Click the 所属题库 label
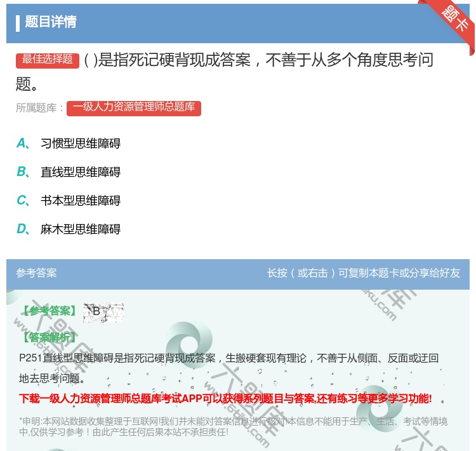This screenshot has height=451, width=476. coord(39,108)
